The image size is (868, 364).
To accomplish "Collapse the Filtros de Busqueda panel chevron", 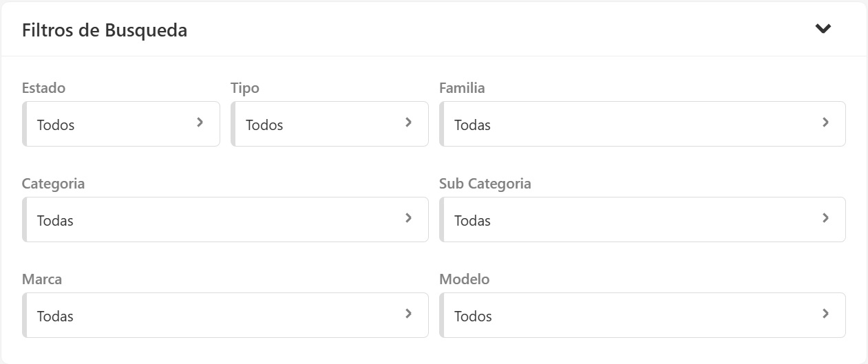I will [x=823, y=29].
